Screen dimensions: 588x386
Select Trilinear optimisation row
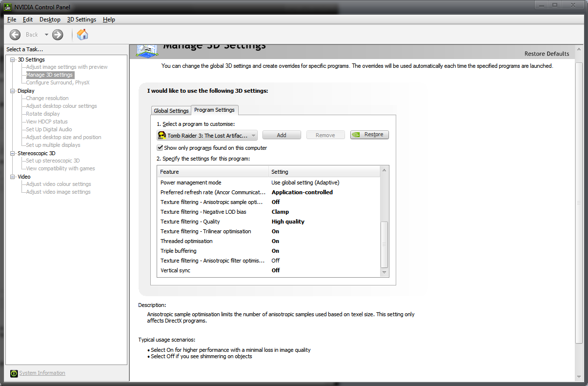click(268, 231)
